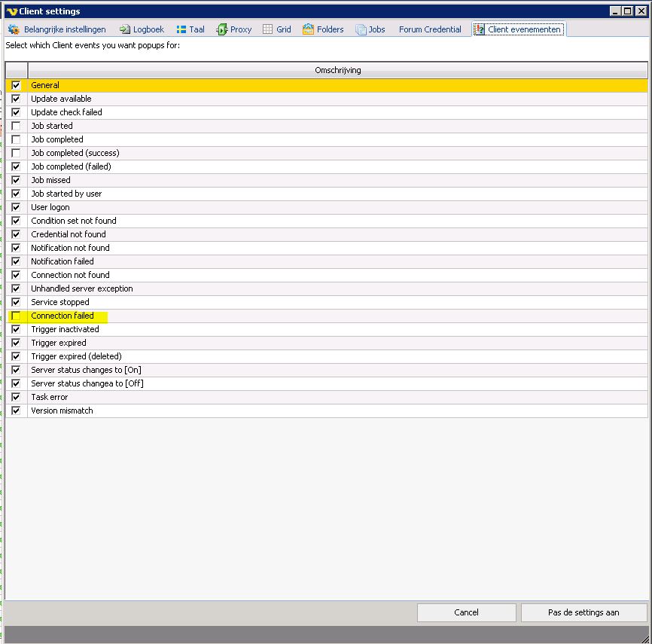
Task: Click the gear icon for Belangrijke instellingen
Action: pyautogui.click(x=14, y=29)
